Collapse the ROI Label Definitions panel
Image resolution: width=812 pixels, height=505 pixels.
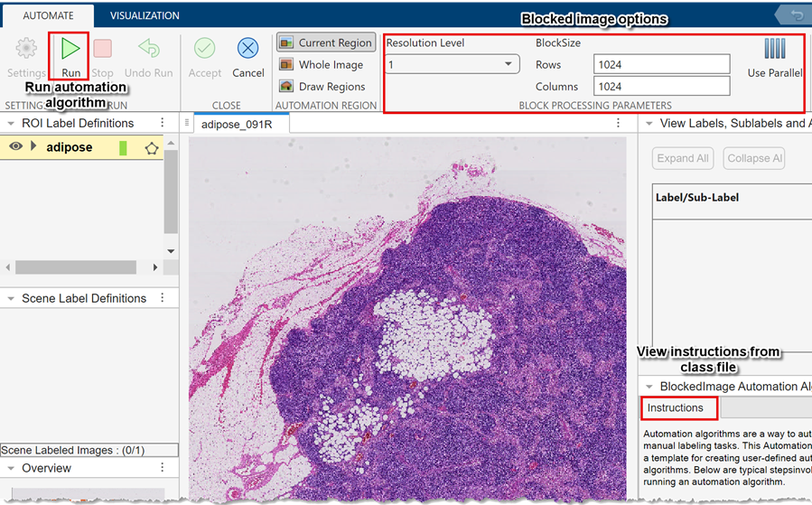point(11,124)
